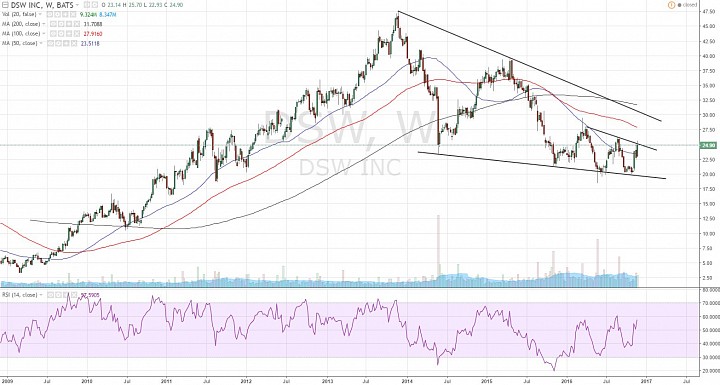The image size is (720, 385).
Task: Click second square icon before the O value
Action: click(x=95, y=5)
